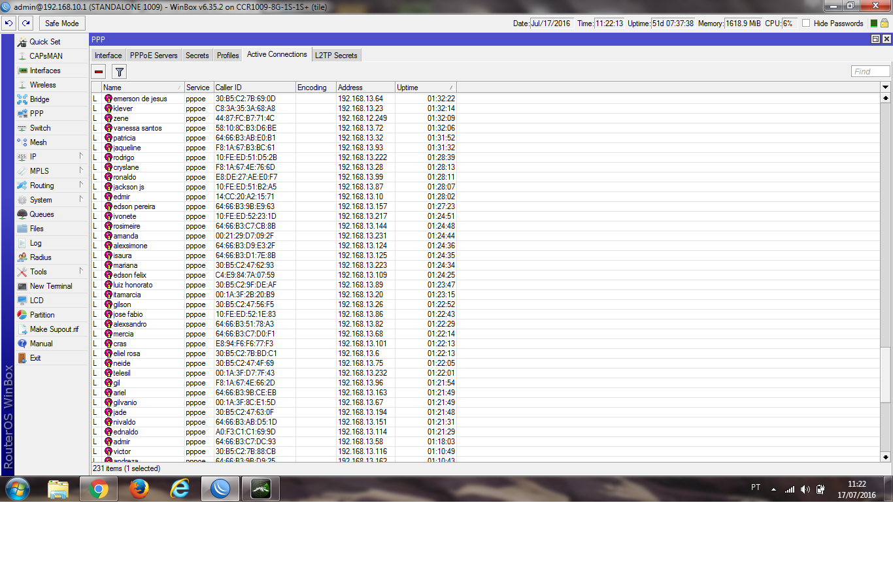Open the Bridge menu icon

coord(22,99)
